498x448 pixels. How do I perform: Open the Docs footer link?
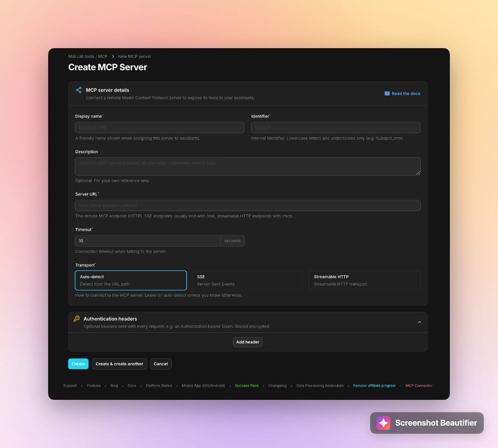132,386
